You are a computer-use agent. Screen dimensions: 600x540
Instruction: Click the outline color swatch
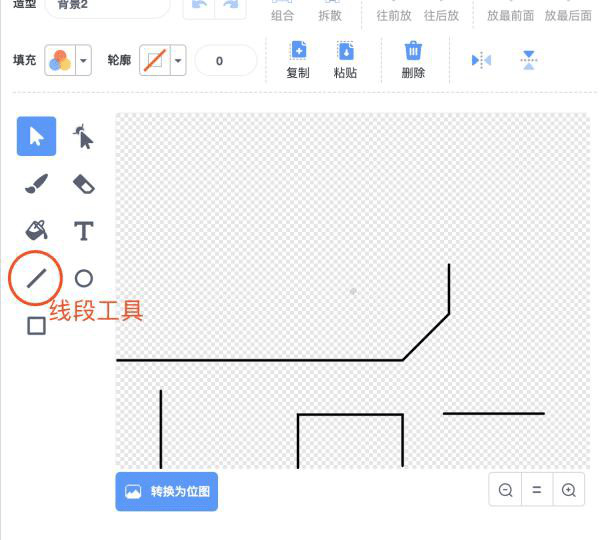[155, 60]
